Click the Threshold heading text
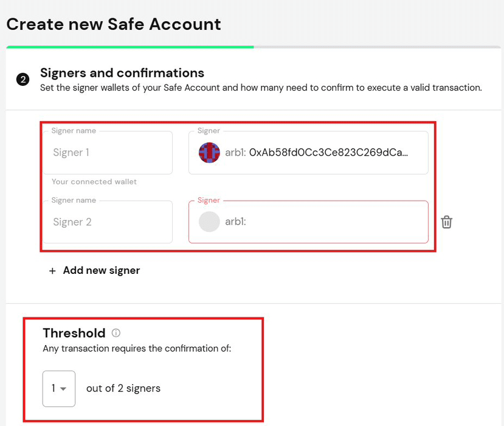This screenshot has width=504, height=426. 74,333
